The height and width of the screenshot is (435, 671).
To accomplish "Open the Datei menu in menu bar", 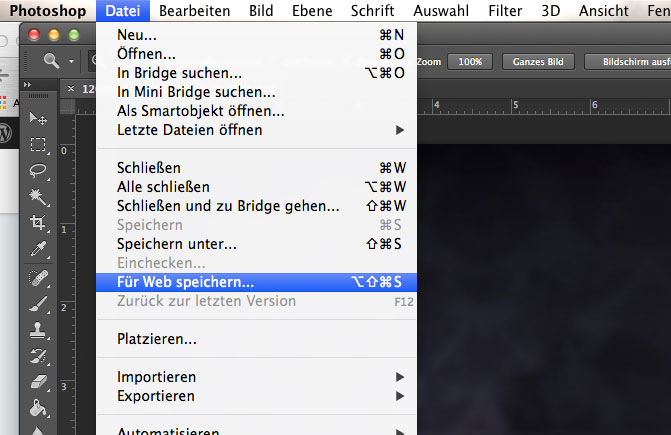I will click(x=123, y=11).
